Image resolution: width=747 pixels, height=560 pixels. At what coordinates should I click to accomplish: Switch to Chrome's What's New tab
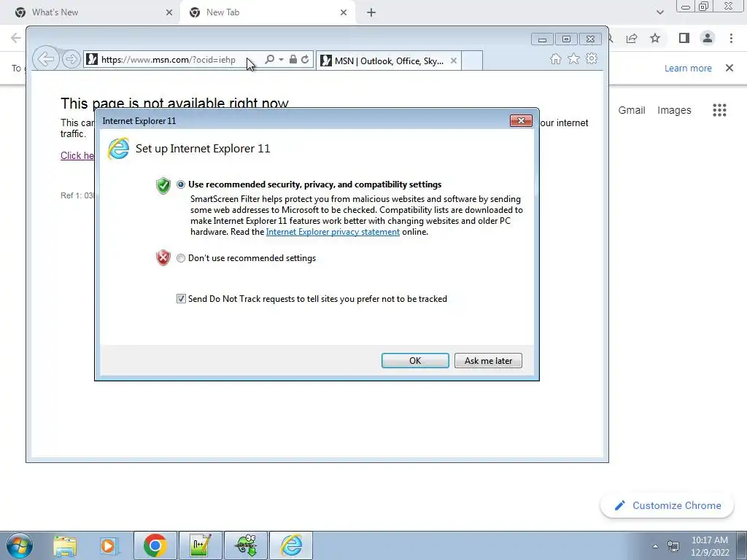click(89, 12)
